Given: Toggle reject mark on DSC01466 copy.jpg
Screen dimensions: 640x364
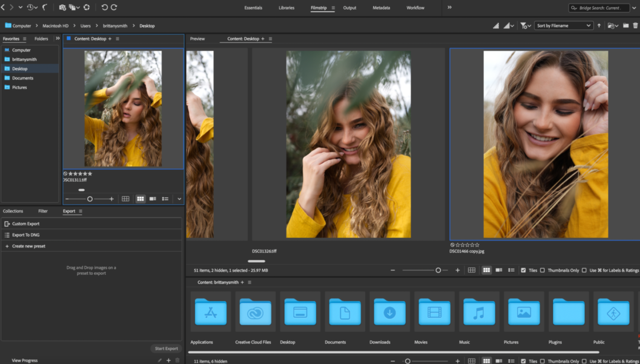Looking at the screenshot, I should pos(452,245).
